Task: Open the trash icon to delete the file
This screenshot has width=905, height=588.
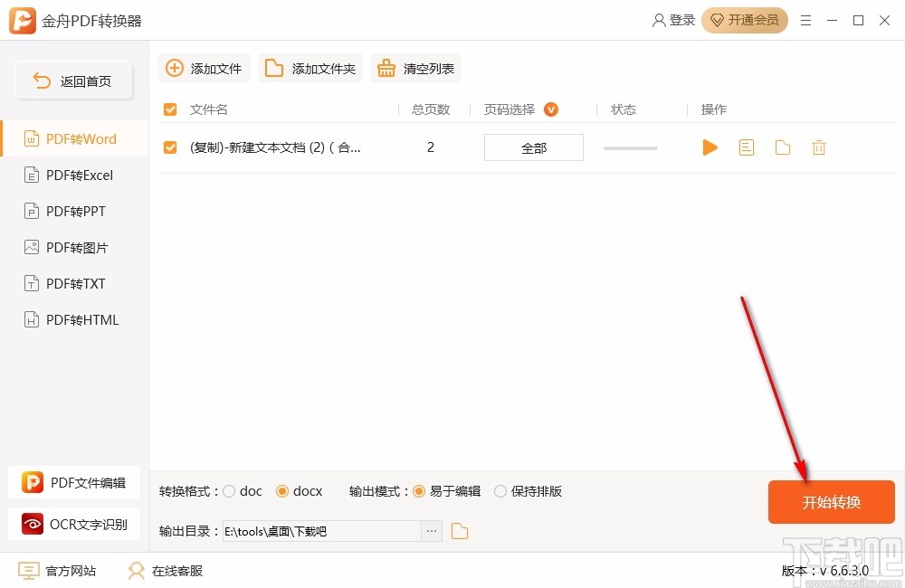Action: (818, 147)
